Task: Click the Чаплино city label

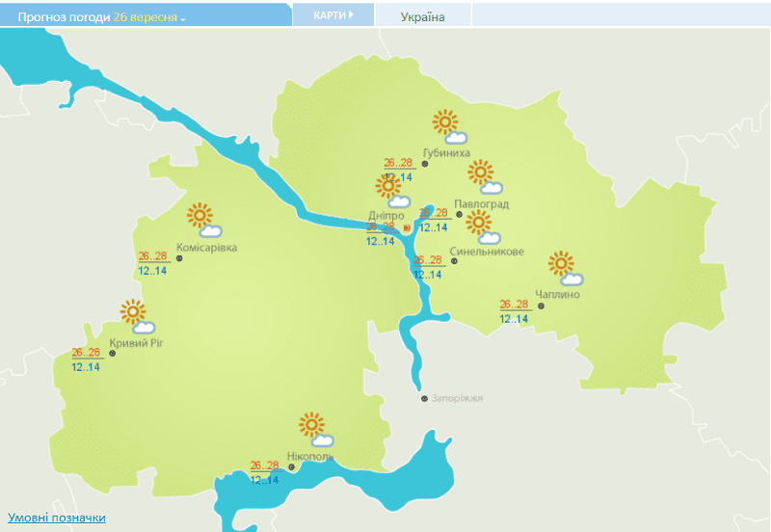Action: pos(557,295)
